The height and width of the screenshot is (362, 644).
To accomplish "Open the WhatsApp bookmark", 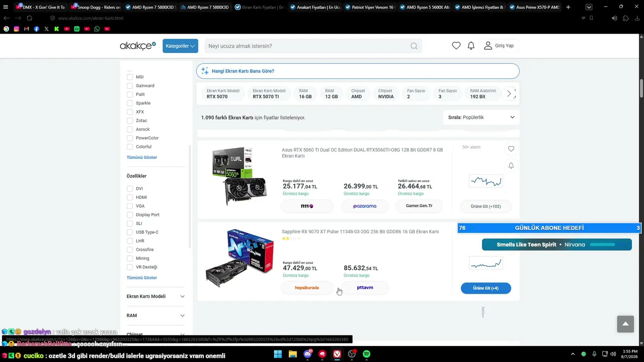I will click(97, 29).
